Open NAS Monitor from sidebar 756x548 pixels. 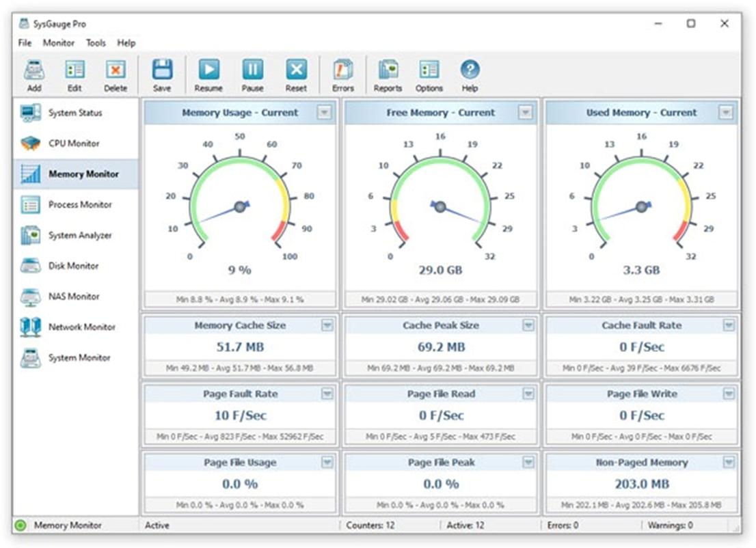pos(76,297)
